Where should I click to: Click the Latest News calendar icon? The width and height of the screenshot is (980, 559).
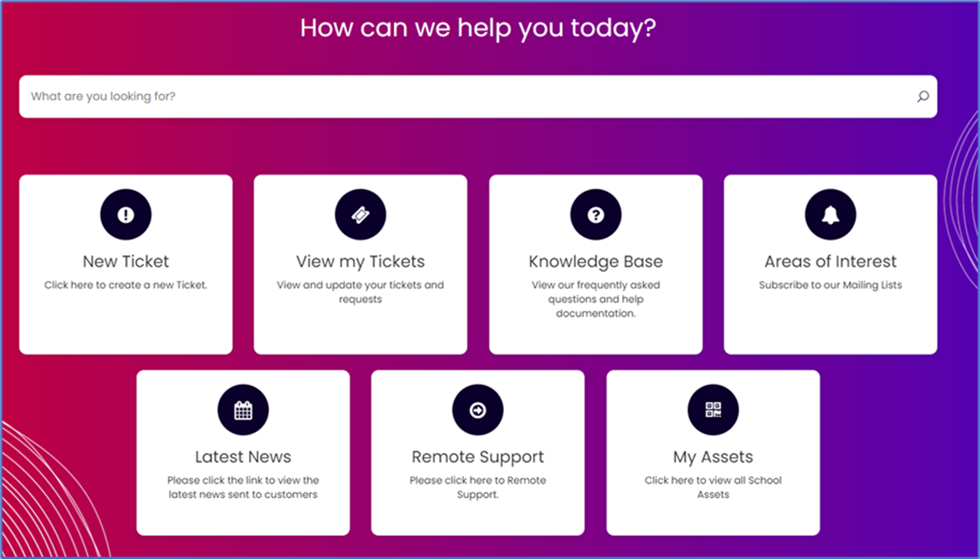[243, 410]
